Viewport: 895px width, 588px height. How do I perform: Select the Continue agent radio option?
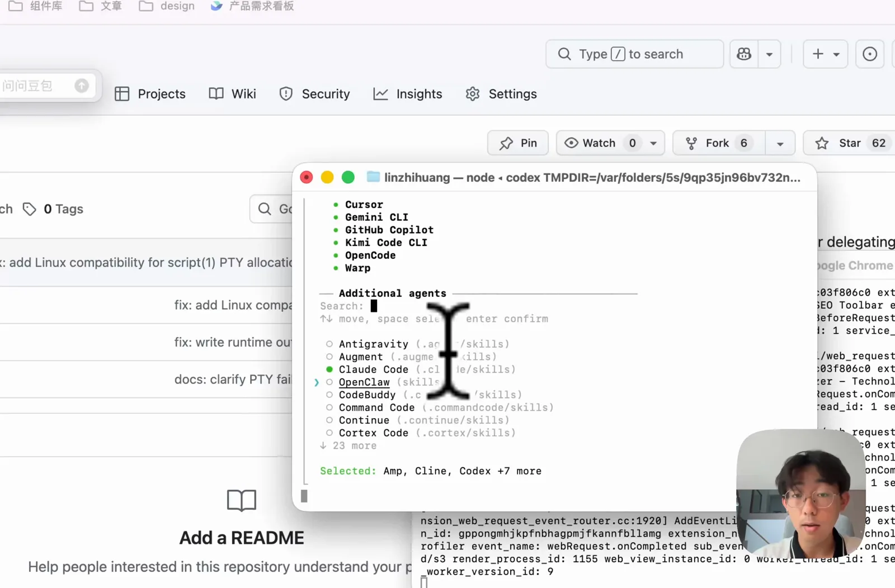(329, 420)
